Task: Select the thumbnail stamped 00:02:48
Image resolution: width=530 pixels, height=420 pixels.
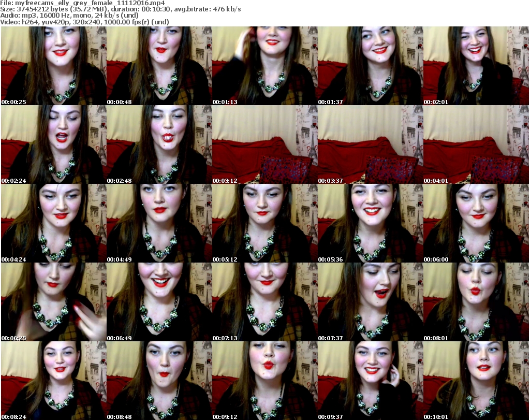Action: point(159,144)
